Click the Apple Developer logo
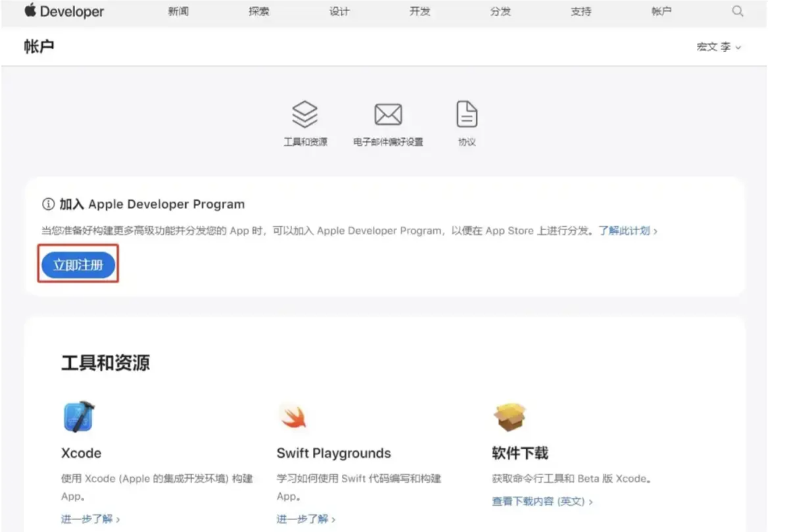The height and width of the screenshot is (532, 787). click(x=64, y=11)
